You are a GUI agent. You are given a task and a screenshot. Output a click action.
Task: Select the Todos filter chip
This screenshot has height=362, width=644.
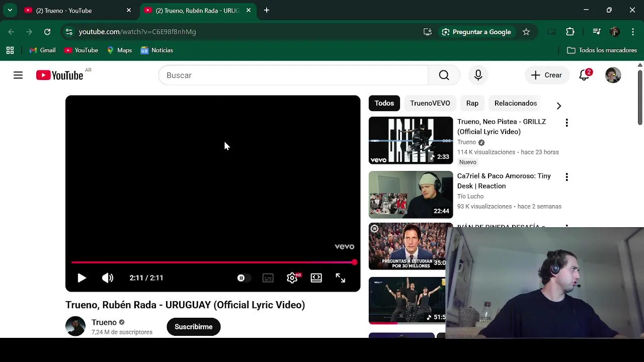(x=384, y=103)
